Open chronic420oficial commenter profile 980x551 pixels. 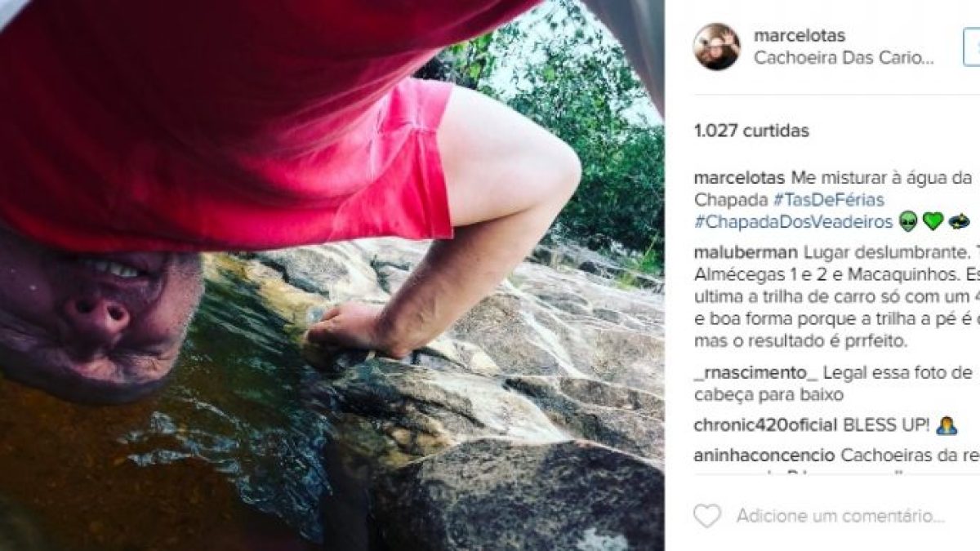pyautogui.click(x=765, y=425)
